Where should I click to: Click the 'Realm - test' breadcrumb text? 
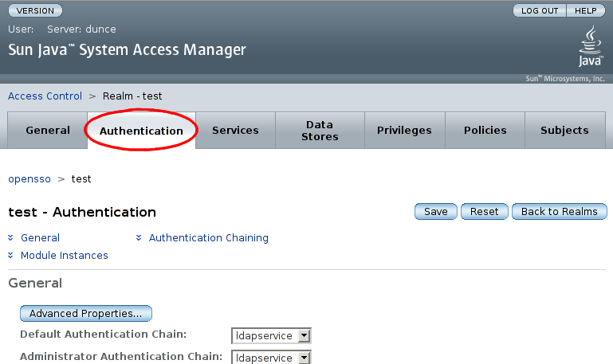point(132,96)
